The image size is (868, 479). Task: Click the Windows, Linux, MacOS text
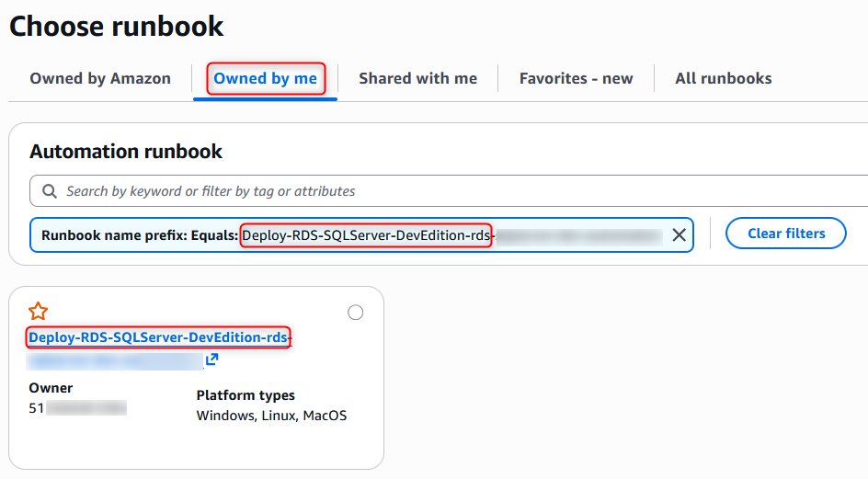tap(271, 416)
